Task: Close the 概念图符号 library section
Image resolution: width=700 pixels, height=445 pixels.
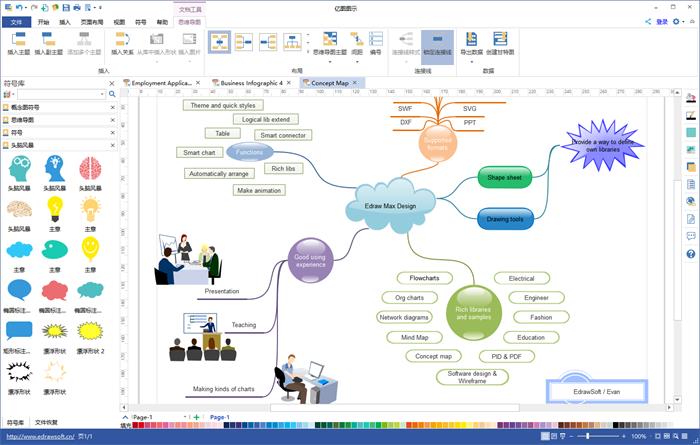Action: tap(112, 106)
